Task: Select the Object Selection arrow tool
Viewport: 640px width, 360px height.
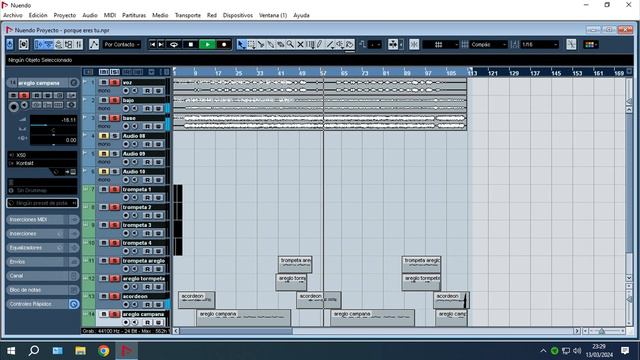Action: (241, 44)
